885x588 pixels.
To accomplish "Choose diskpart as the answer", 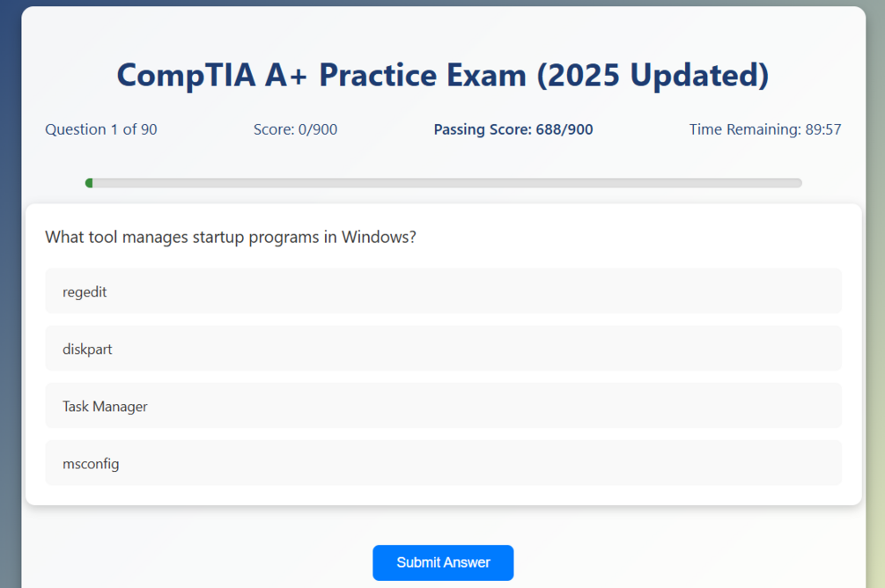I will (x=443, y=349).
